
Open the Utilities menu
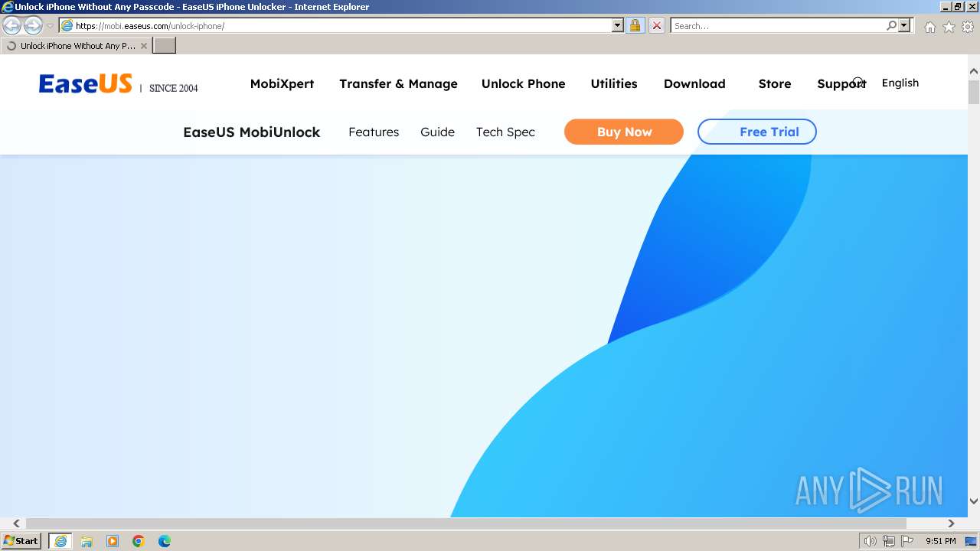614,84
